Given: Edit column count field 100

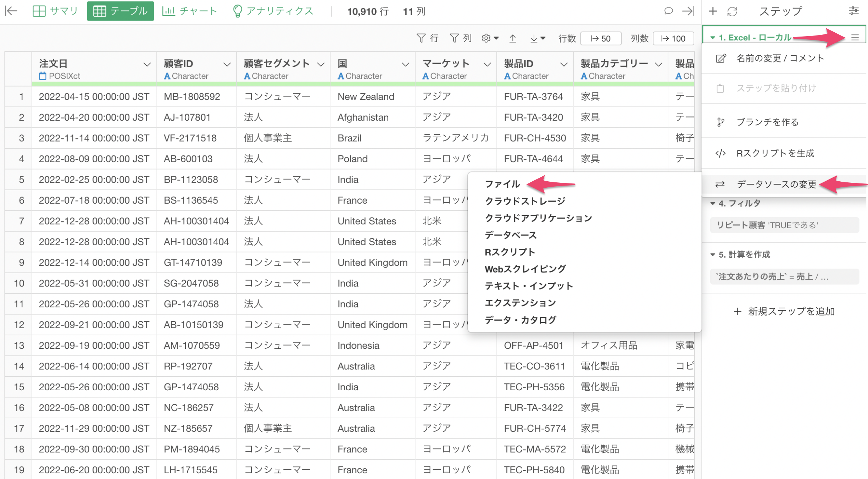Looking at the screenshot, I should click(x=673, y=38).
